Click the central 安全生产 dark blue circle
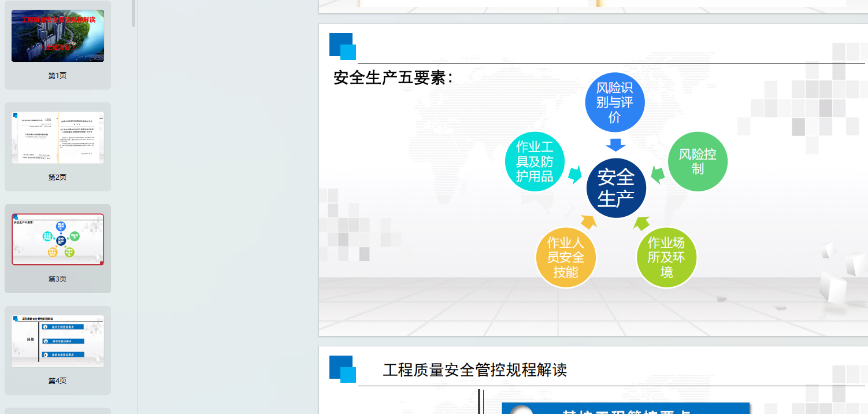Viewport: 868px width, 414px height. (616, 188)
